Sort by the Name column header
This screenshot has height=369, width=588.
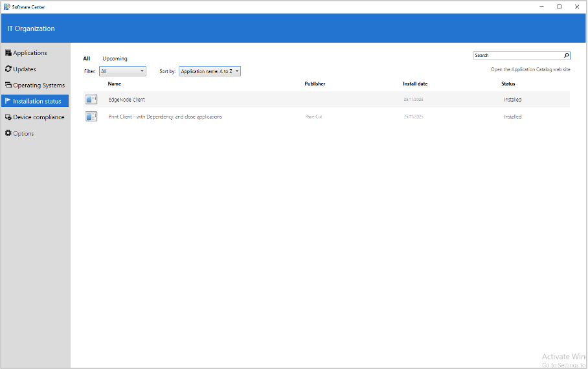pos(115,84)
